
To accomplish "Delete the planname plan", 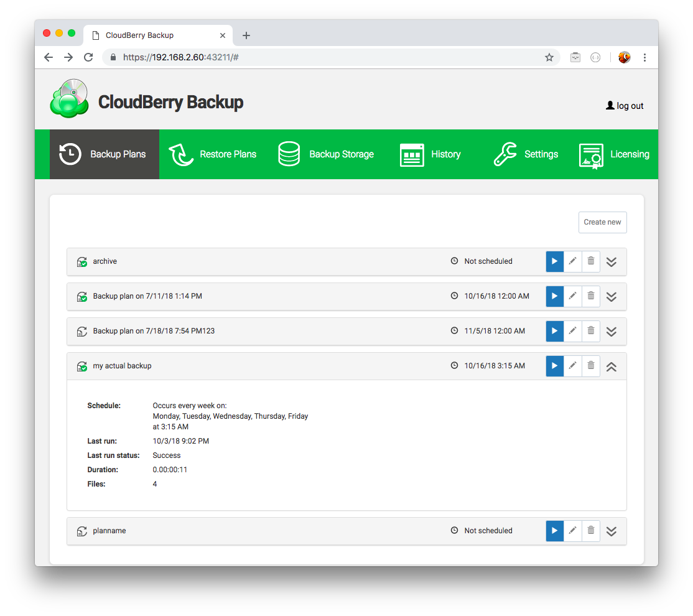I will pyautogui.click(x=591, y=531).
